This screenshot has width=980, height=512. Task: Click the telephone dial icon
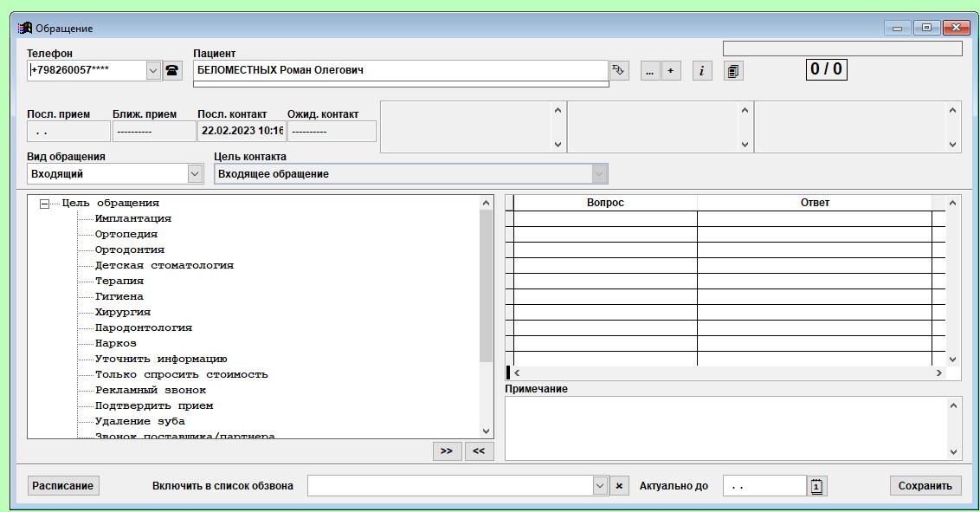172,71
